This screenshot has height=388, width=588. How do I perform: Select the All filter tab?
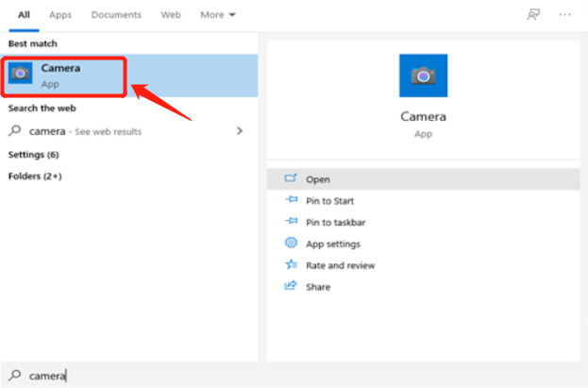[24, 15]
